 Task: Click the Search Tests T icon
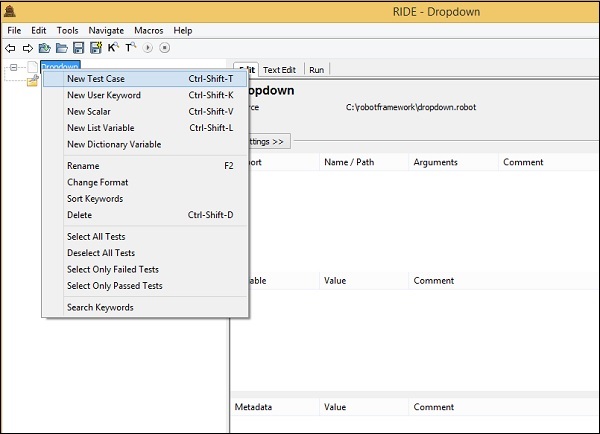(130, 47)
